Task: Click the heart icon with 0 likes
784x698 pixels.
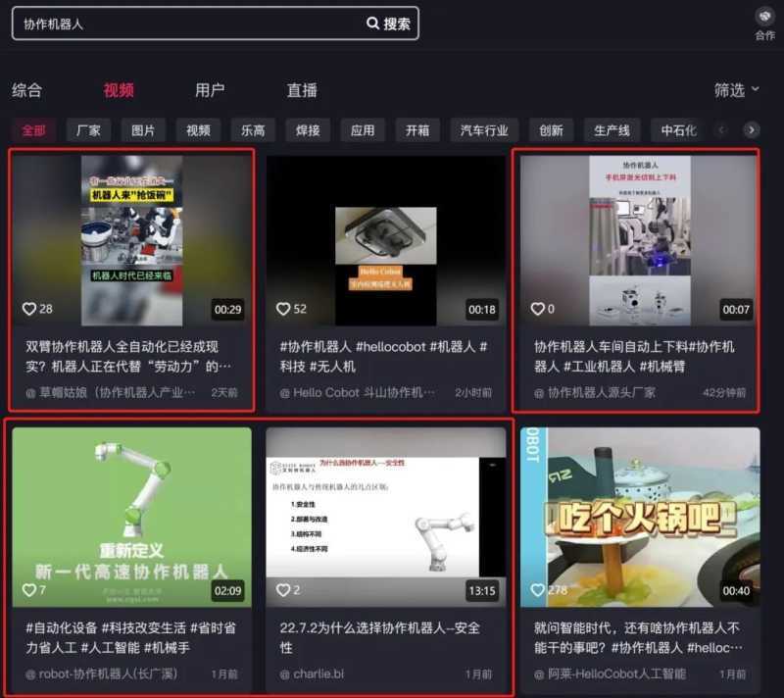Action: click(x=537, y=308)
